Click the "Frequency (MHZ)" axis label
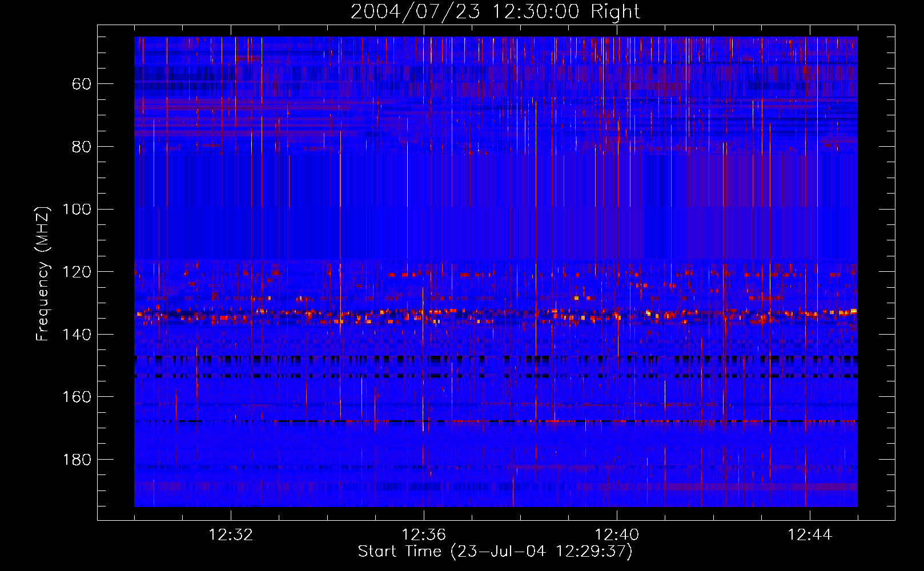Image resolution: width=924 pixels, height=571 pixels. click(x=43, y=273)
